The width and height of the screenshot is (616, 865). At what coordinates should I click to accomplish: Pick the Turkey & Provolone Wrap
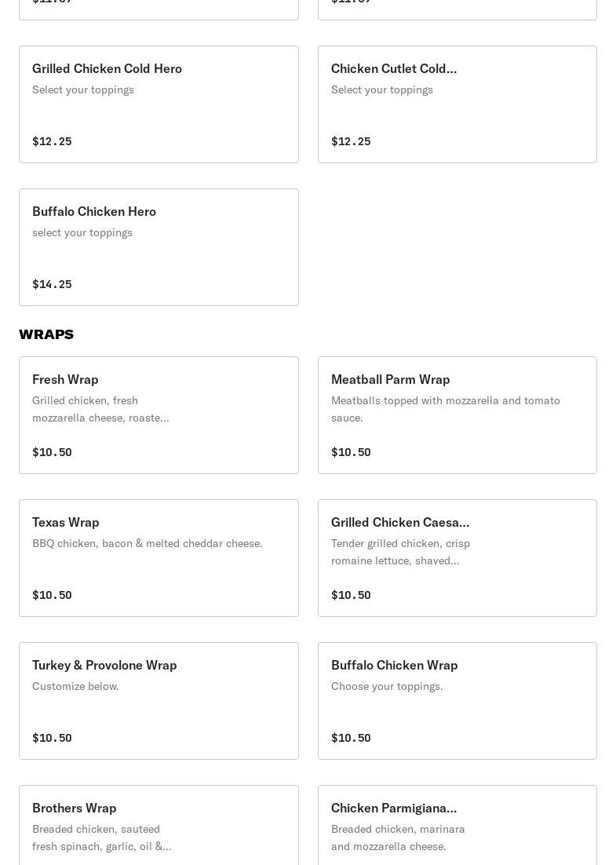tap(159, 701)
